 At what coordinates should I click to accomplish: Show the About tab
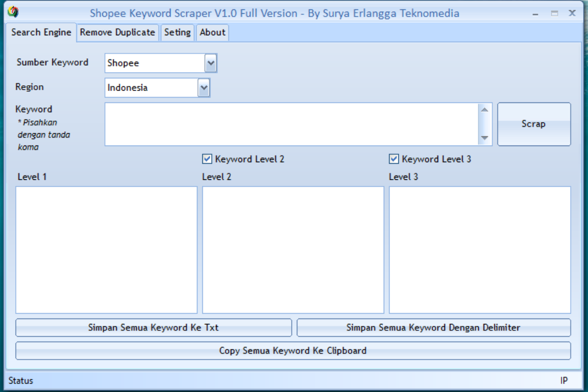point(213,32)
